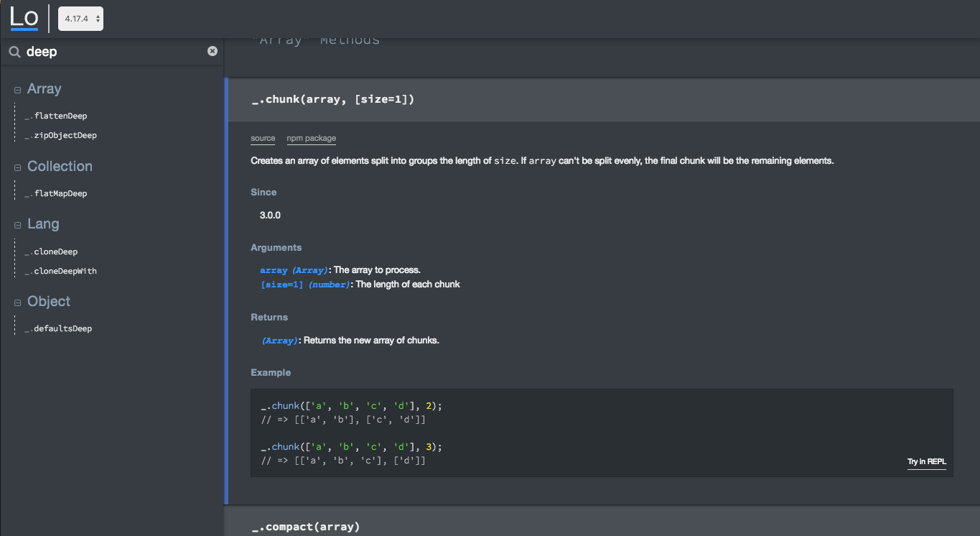
Task: Open the source link for _.chunk
Action: (263, 139)
